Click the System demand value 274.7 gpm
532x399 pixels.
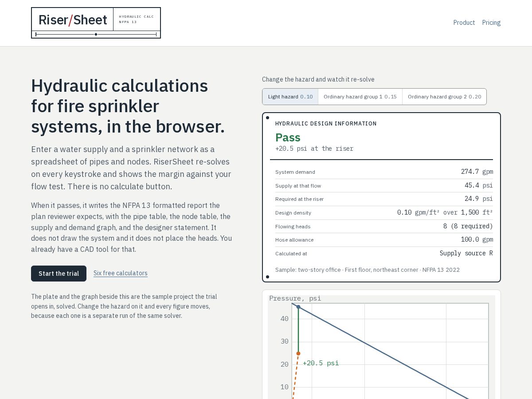pyautogui.click(x=477, y=172)
